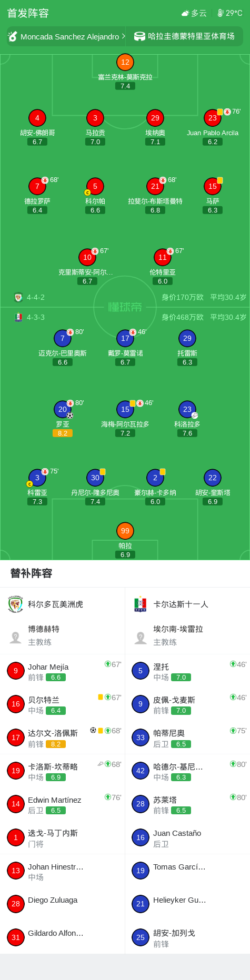
Task: Open substitute Johar Mejía row
Action: click(63, 671)
